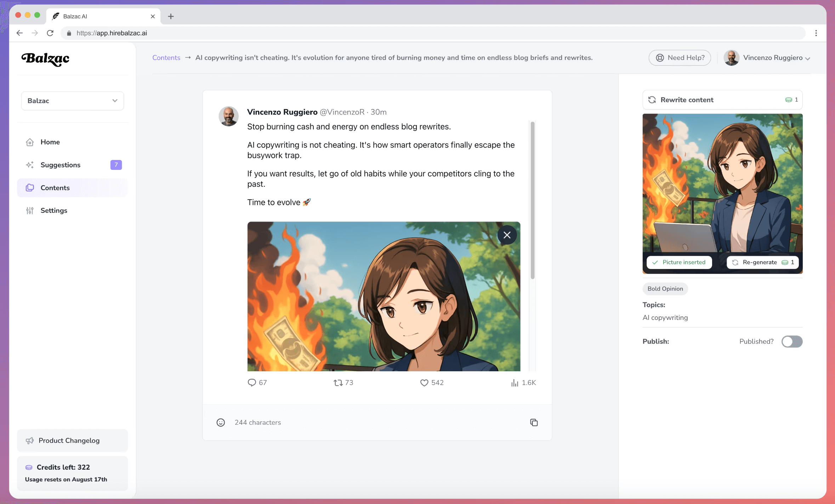Click the reply comment icon

tap(251, 383)
